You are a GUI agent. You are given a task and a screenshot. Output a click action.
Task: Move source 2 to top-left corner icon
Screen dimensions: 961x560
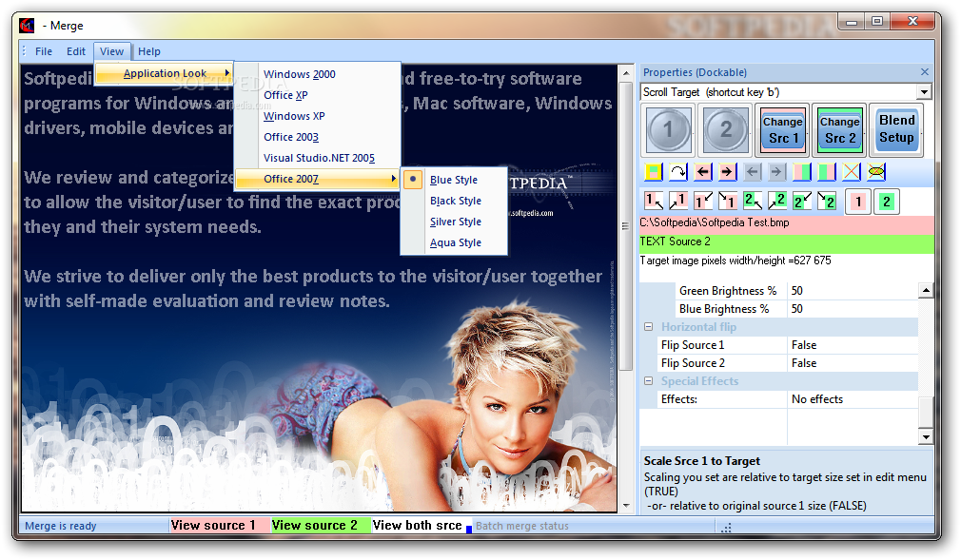[752, 201]
